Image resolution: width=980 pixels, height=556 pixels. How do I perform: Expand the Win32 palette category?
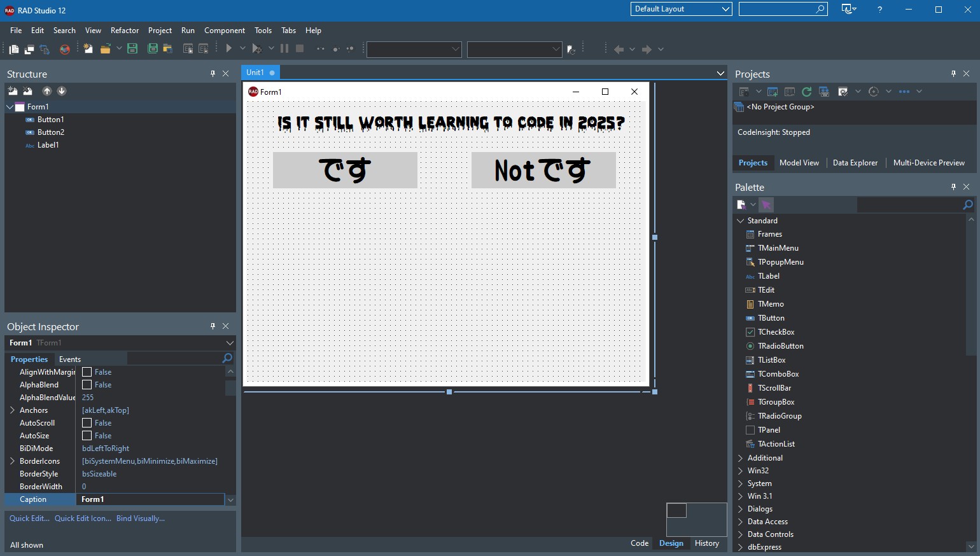tap(741, 471)
